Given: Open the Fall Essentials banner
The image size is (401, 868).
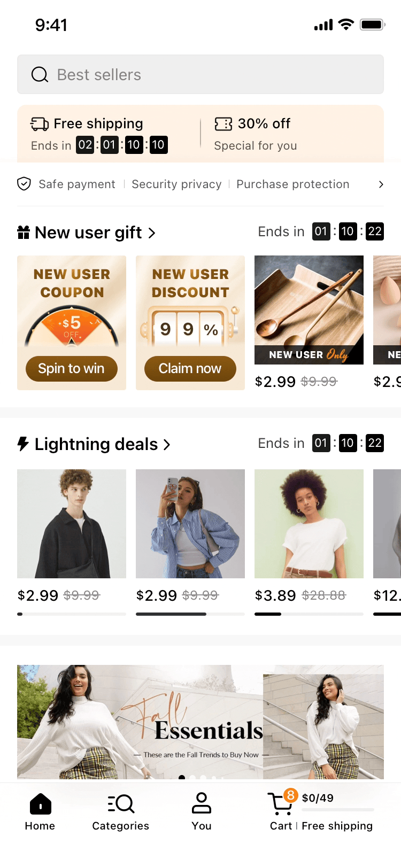Looking at the screenshot, I should point(200,722).
